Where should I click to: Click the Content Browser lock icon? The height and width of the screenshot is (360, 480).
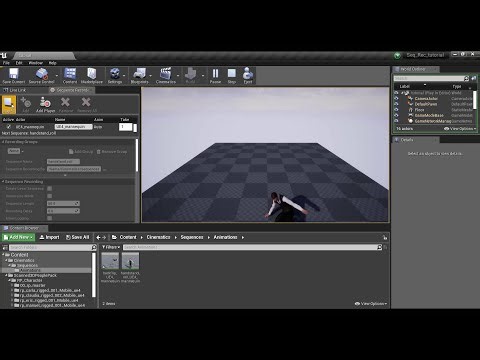(x=385, y=237)
